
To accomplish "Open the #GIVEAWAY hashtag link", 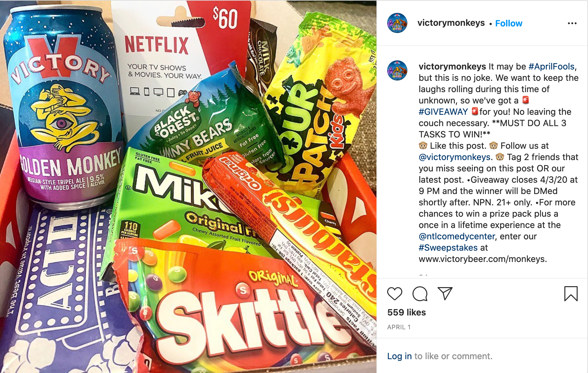I will [x=443, y=112].
